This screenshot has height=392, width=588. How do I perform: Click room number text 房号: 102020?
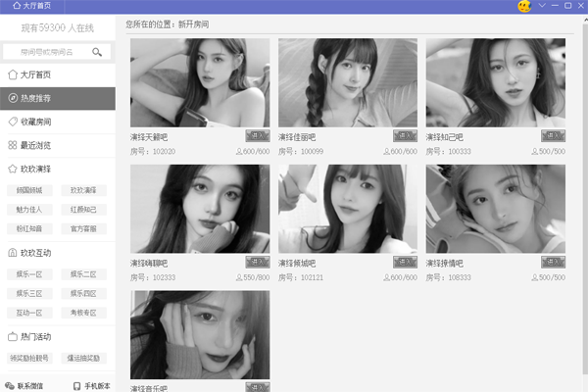pyautogui.click(x=153, y=151)
